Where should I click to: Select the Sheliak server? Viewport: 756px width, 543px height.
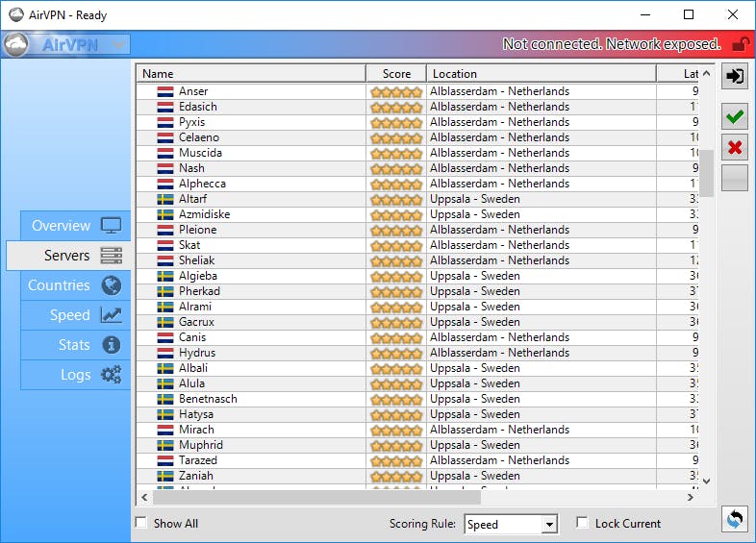[417, 260]
